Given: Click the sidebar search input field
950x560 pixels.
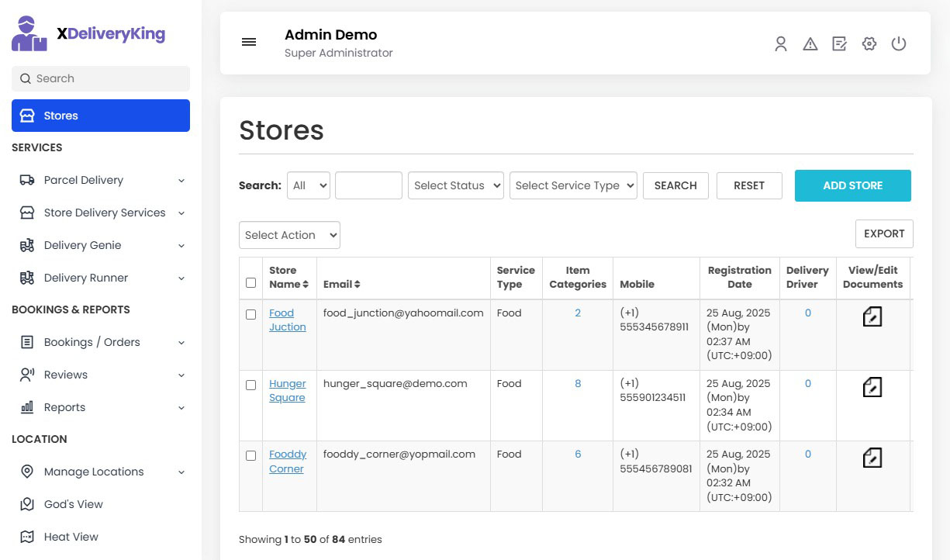Looking at the screenshot, I should (x=100, y=78).
